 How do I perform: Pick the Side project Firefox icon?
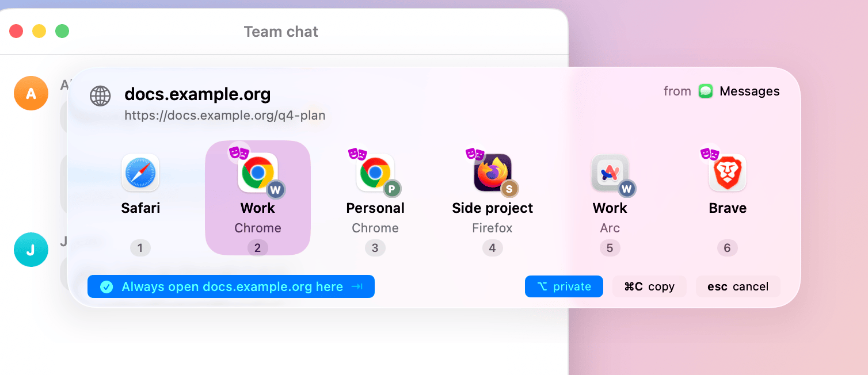coord(493,173)
